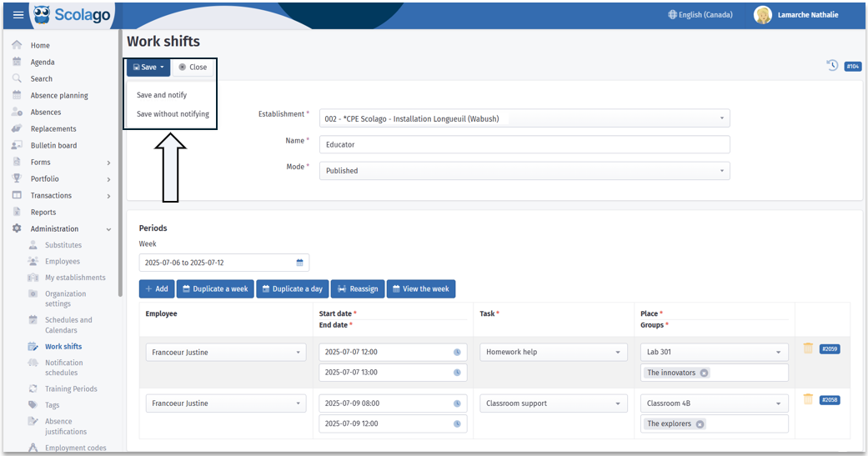Click clock icon for 2025-07-09 08:00
The height and width of the screenshot is (456, 868).
[x=457, y=403]
